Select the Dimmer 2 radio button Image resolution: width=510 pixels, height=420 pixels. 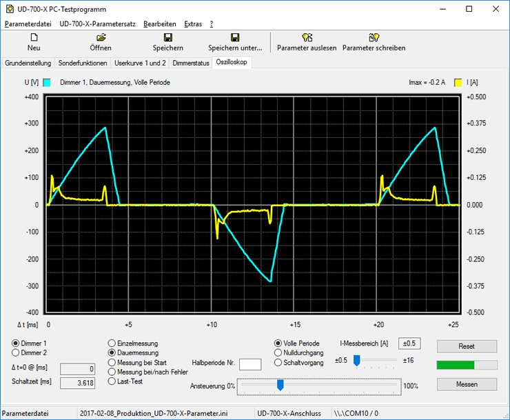pyautogui.click(x=17, y=352)
